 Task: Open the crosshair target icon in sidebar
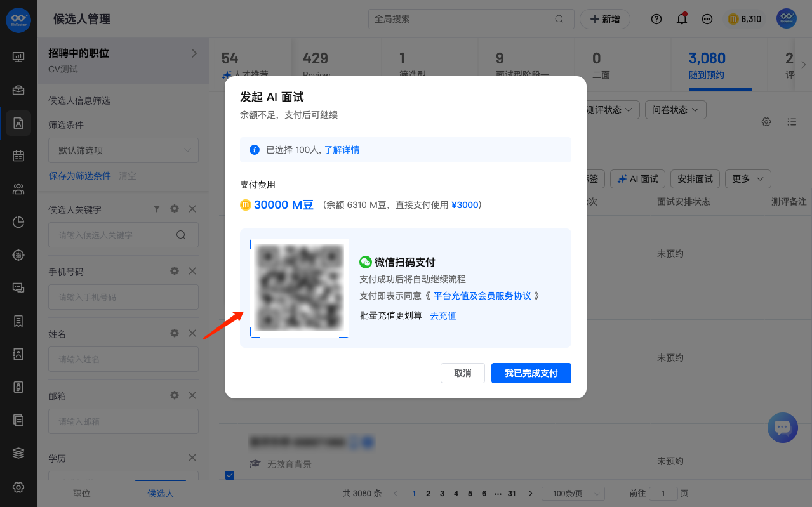[x=18, y=254]
